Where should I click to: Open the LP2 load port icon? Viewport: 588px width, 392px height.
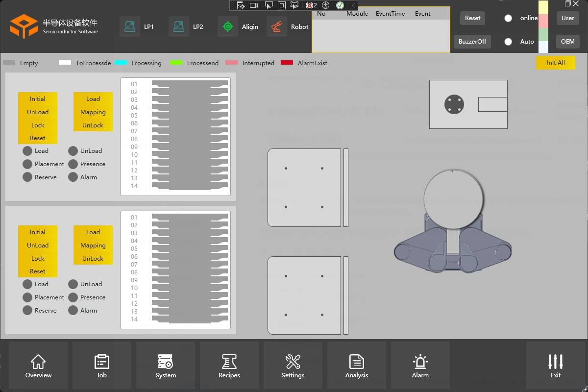point(179,26)
